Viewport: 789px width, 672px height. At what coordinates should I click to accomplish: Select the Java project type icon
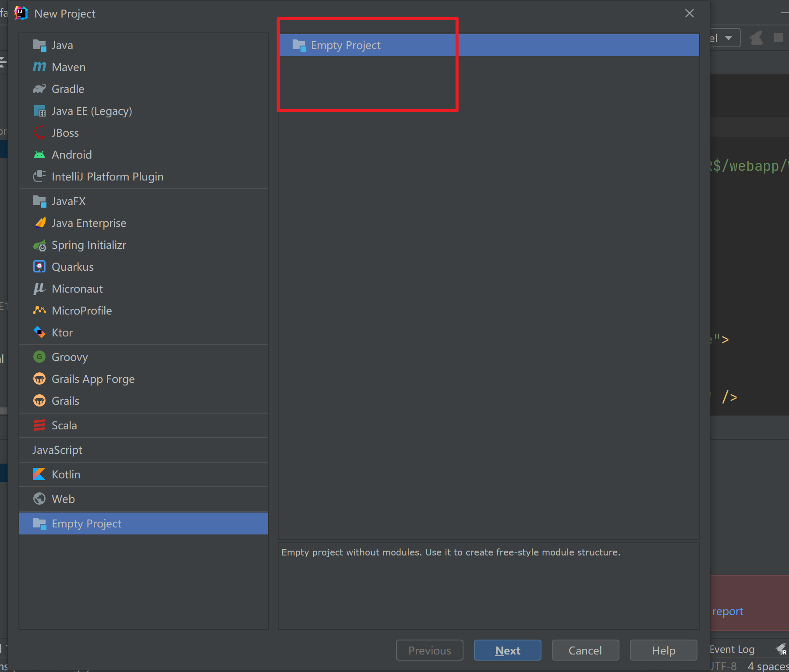(x=39, y=45)
